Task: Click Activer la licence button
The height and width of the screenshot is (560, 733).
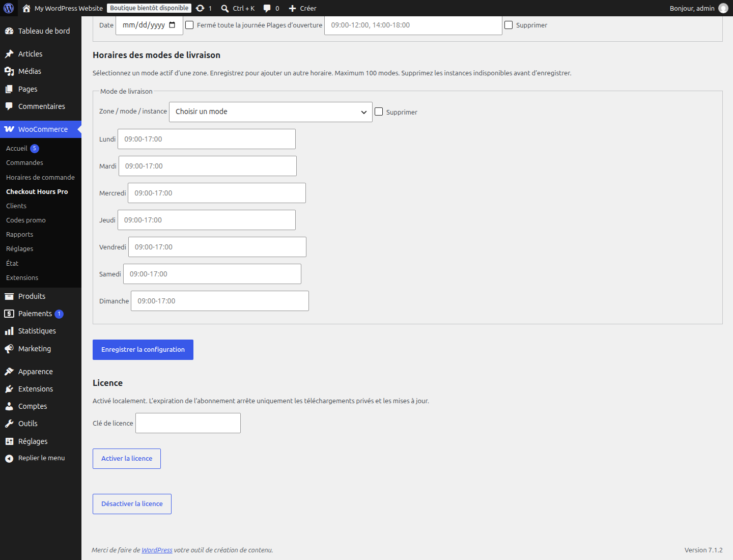Action: (x=127, y=459)
